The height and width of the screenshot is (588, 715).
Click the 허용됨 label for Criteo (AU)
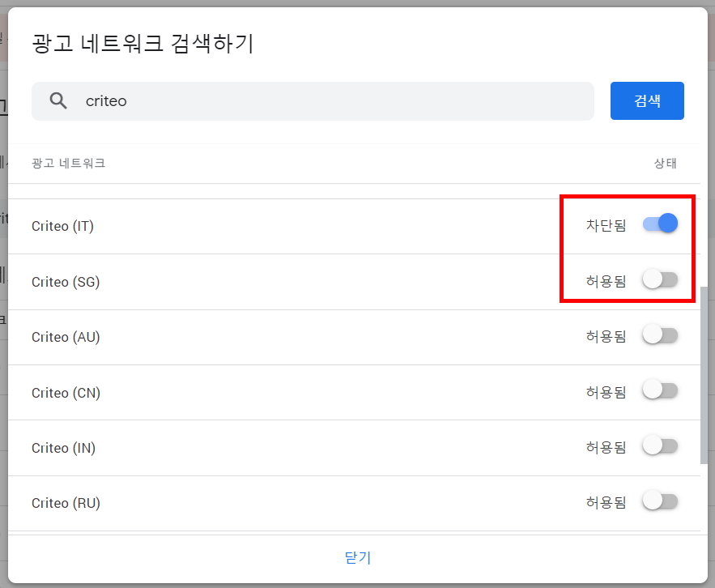click(606, 336)
